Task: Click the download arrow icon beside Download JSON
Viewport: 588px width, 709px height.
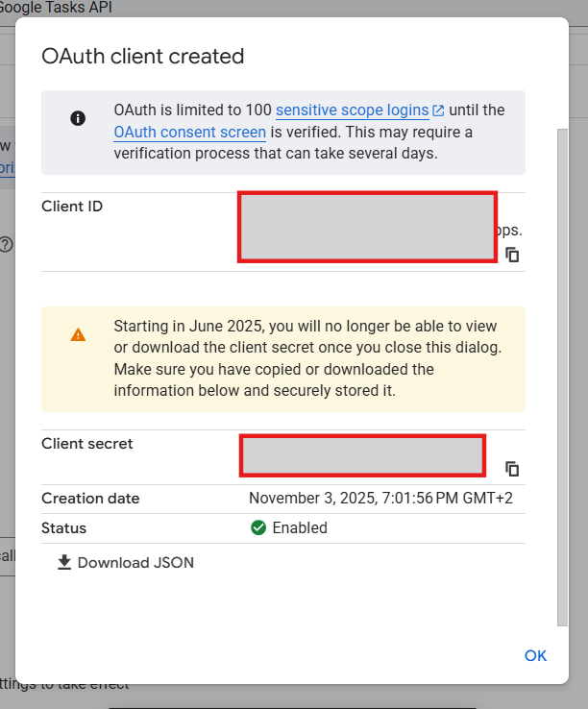Action: [64, 562]
